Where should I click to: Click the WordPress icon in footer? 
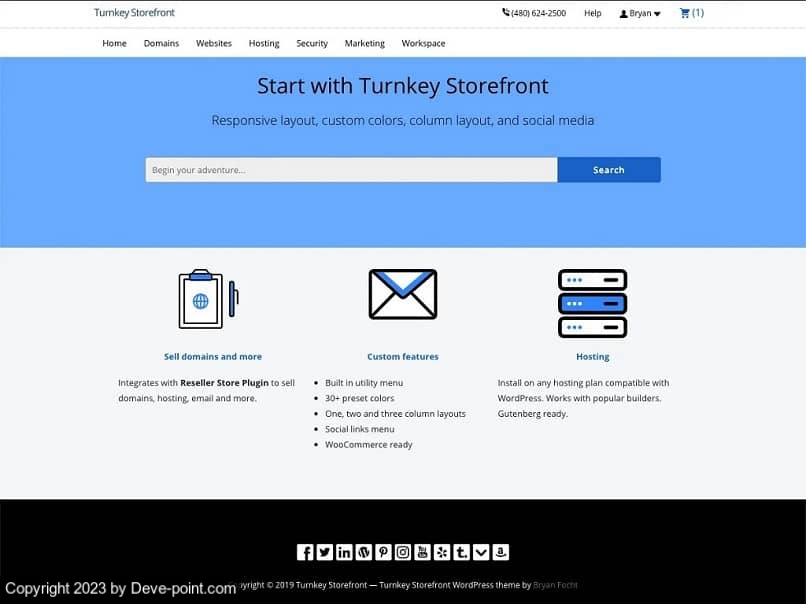tap(364, 552)
